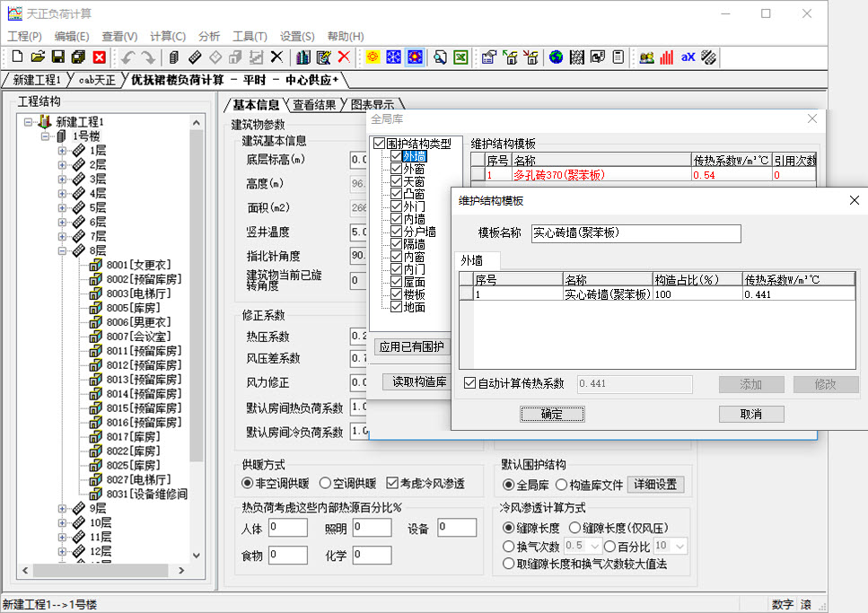Click the blue aX toolbar icon
868x613 pixels.
click(688, 57)
